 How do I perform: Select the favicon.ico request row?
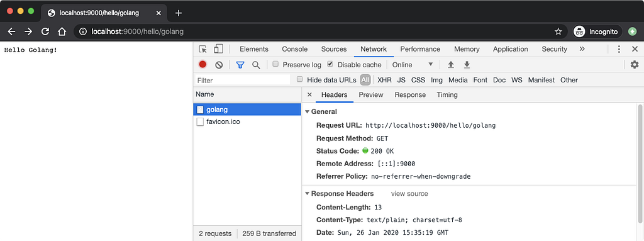pos(247,121)
